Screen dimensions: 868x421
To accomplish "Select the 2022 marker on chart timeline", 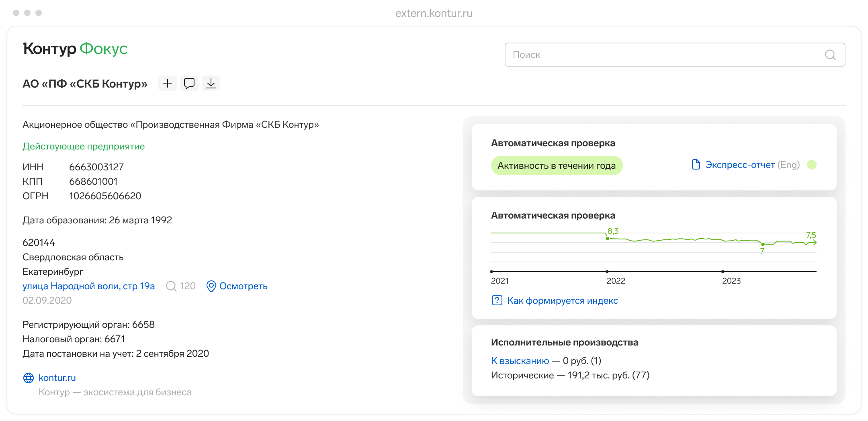I will click(607, 272).
